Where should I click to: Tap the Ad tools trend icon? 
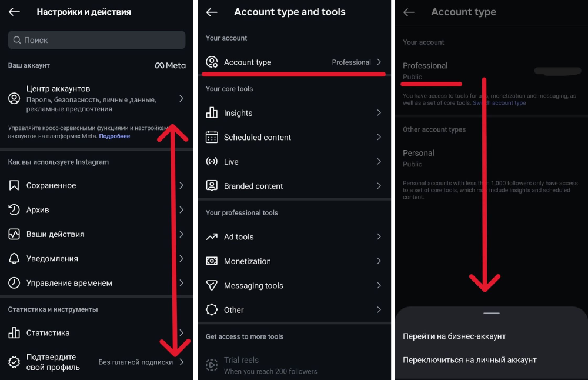(212, 237)
